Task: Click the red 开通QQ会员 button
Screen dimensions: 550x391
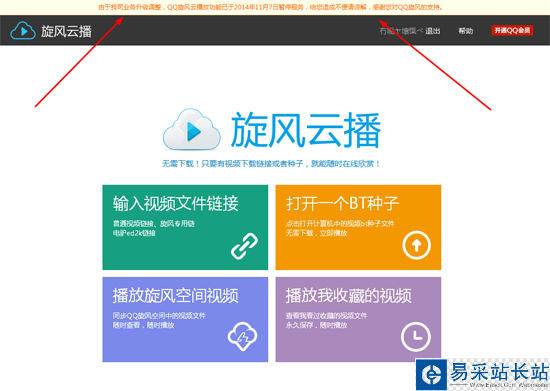Action: 512,31
